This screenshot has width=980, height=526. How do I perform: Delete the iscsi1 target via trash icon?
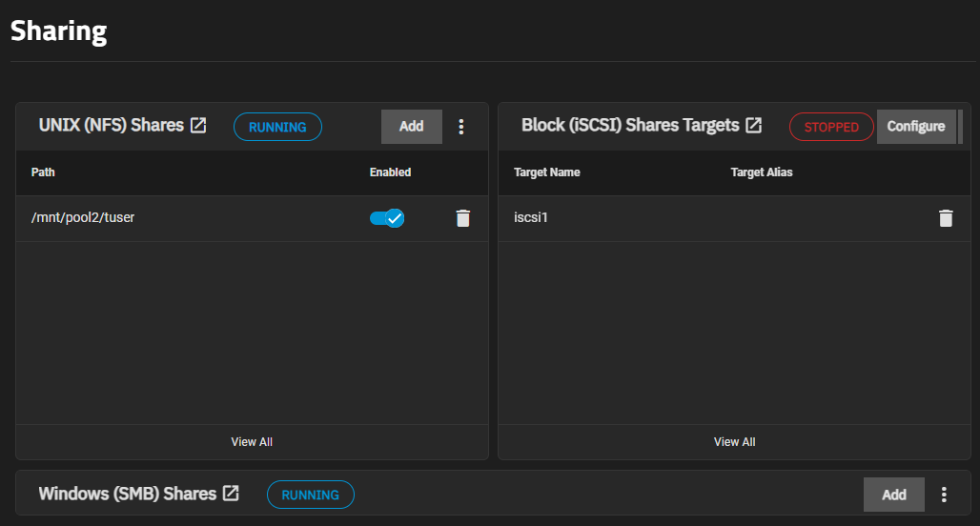coord(946,218)
